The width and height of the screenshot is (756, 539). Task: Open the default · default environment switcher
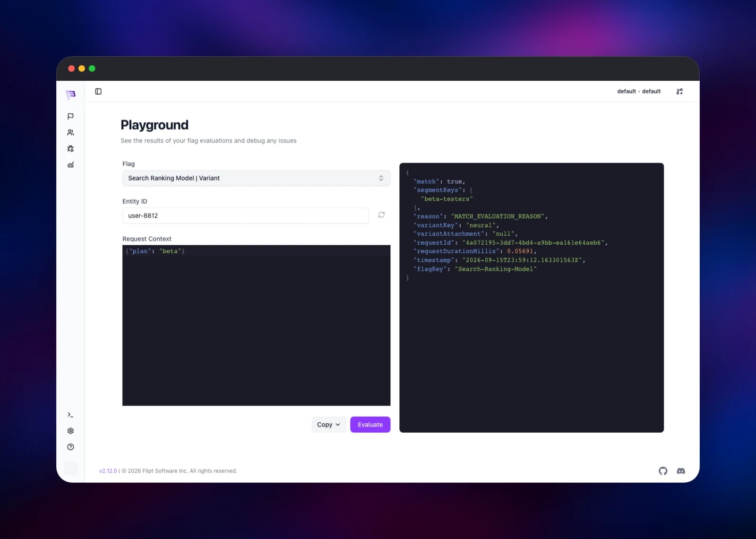639,92
